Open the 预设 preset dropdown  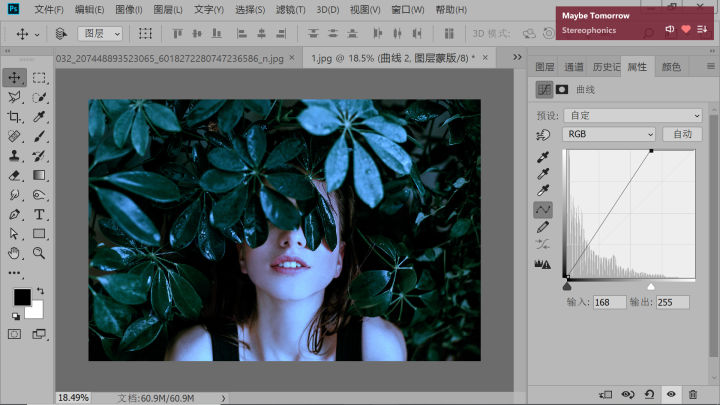633,115
